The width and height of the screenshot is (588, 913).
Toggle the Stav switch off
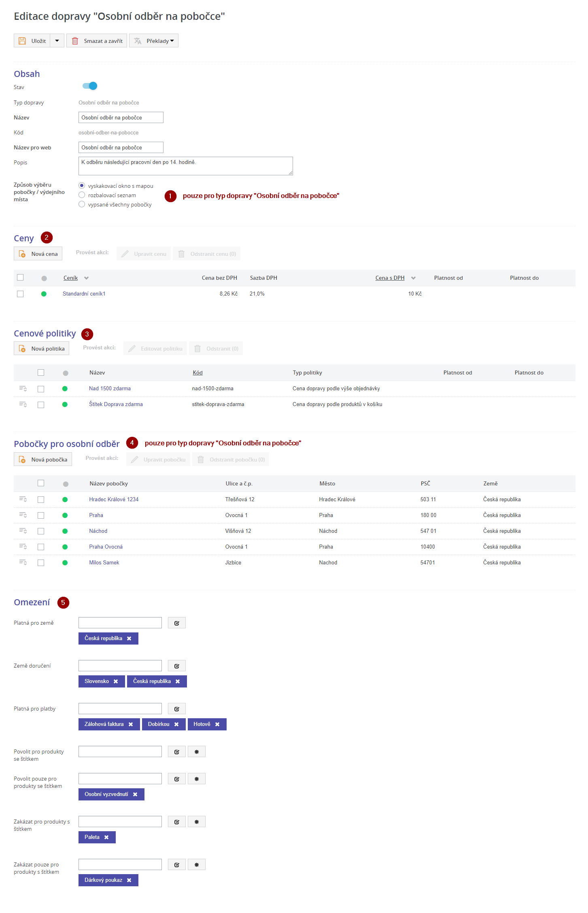coord(90,86)
